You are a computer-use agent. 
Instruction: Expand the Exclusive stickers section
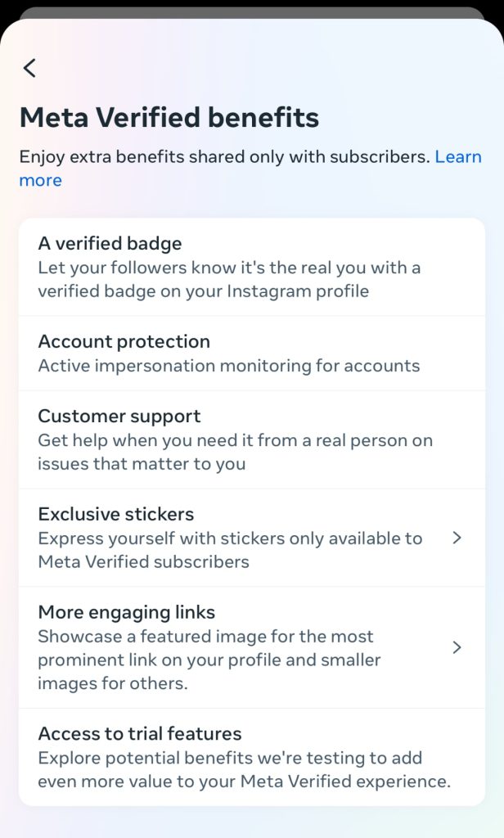point(457,538)
